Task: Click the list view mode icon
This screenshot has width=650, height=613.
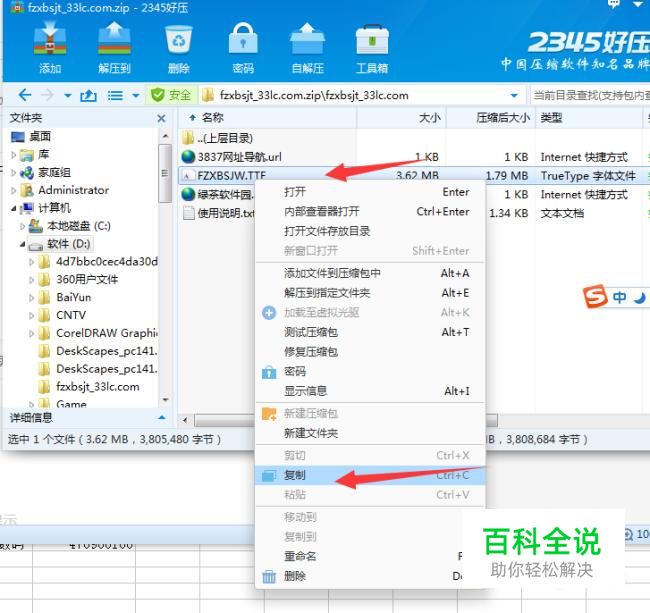Action: pyautogui.click(x=115, y=96)
